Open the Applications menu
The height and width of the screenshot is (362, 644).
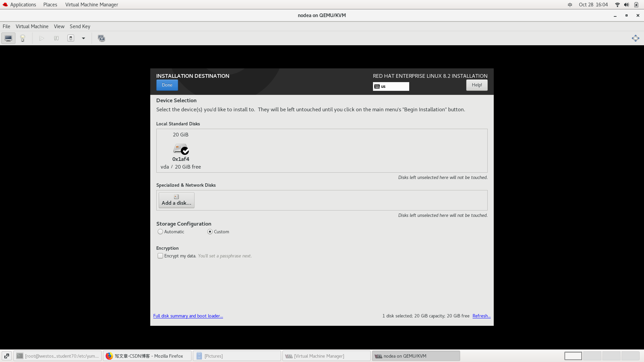pyautogui.click(x=19, y=5)
